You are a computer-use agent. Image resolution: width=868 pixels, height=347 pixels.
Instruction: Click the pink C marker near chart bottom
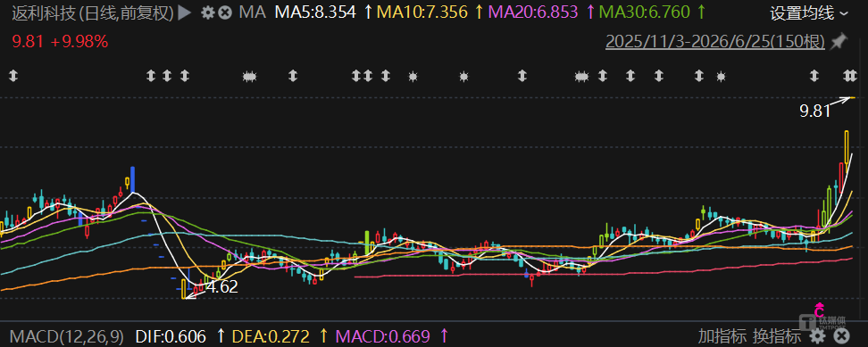[820, 310]
